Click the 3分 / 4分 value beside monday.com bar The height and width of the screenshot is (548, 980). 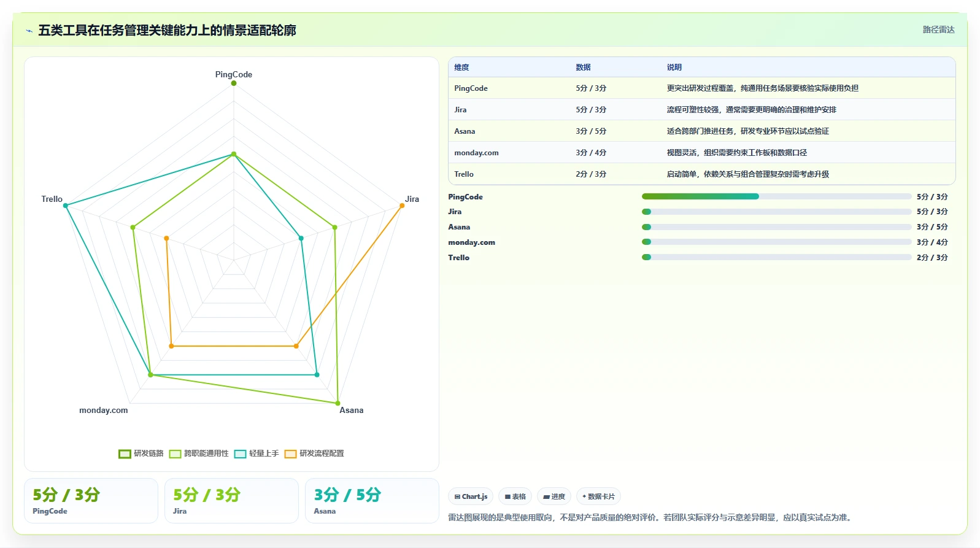(932, 242)
